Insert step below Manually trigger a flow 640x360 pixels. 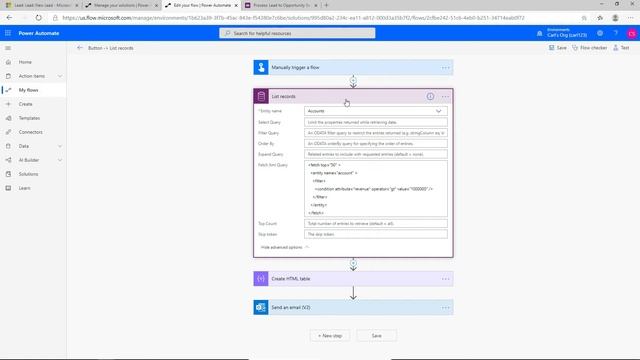(353, 80)
